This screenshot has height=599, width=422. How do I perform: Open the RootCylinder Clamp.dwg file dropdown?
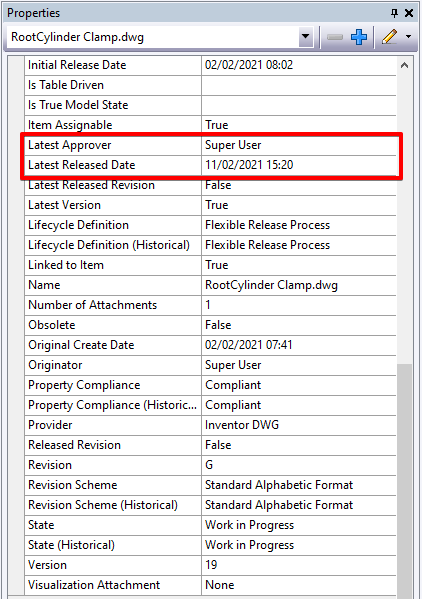click(x=306, y=37)
